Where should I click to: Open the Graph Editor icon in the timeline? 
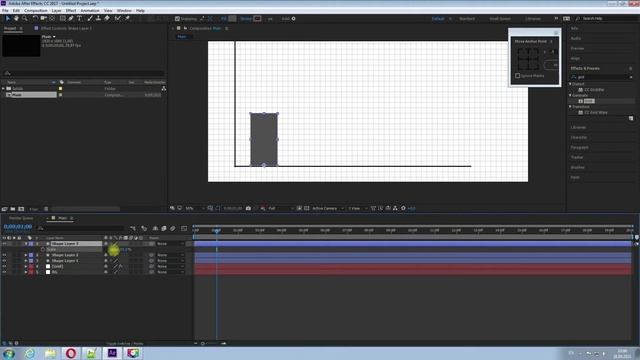[184, 229]
